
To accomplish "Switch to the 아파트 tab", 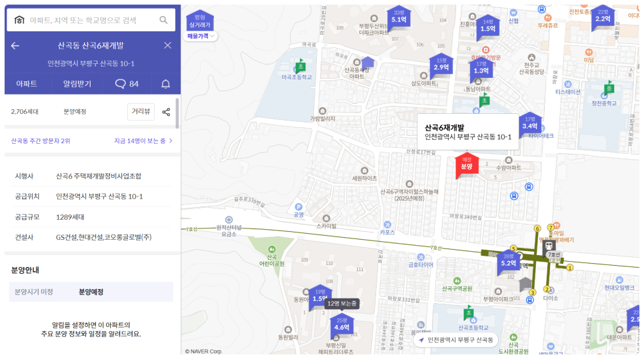I will (27, 84).
